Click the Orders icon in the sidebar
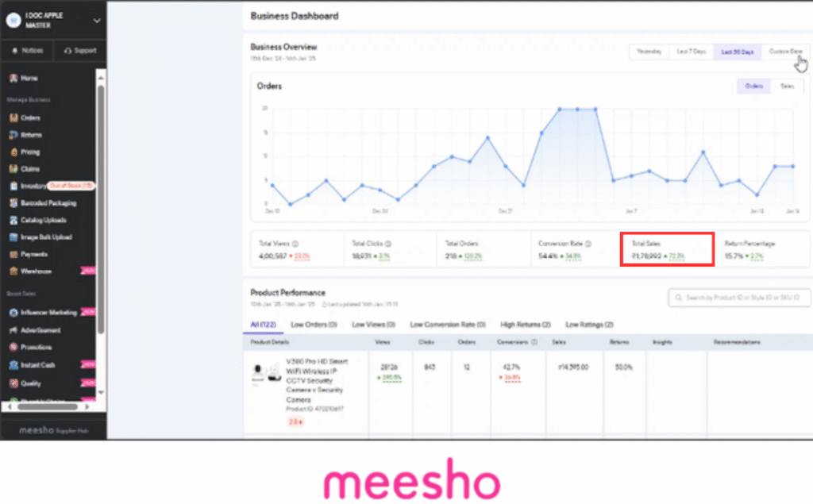This screenshot has width=813, height=504. pyautogui.click(x=13, y=117)
